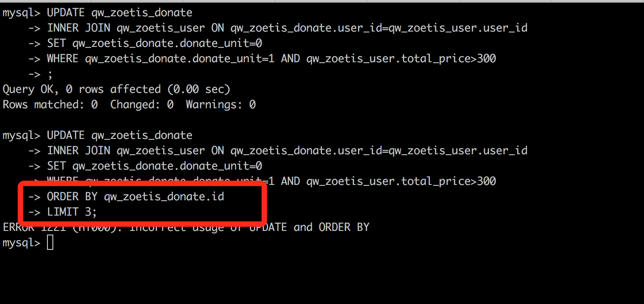Viewport: 644px width, 304px height.
Task: Click the -> arrow before ORDER BY
Action: click(34, 197)
